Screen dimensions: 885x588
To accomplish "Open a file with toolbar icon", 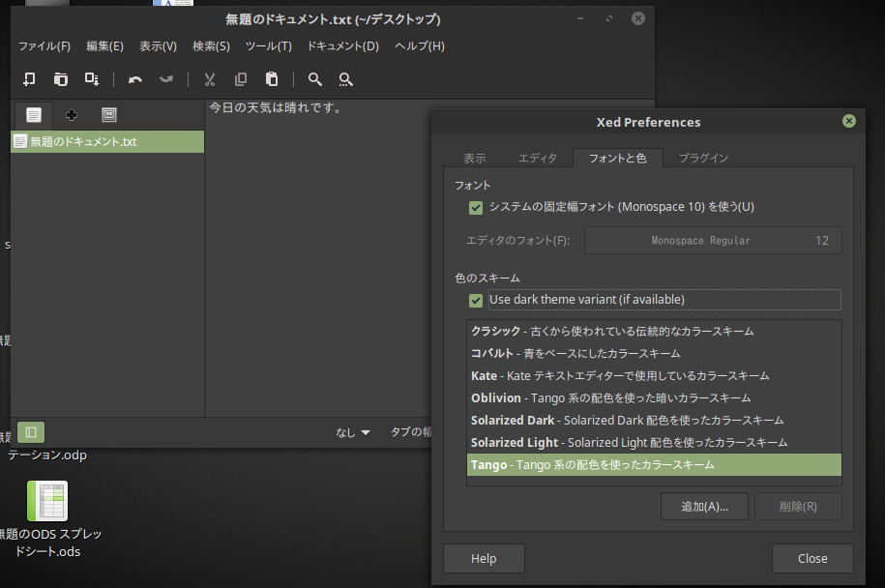I will (x=60, y=79).
